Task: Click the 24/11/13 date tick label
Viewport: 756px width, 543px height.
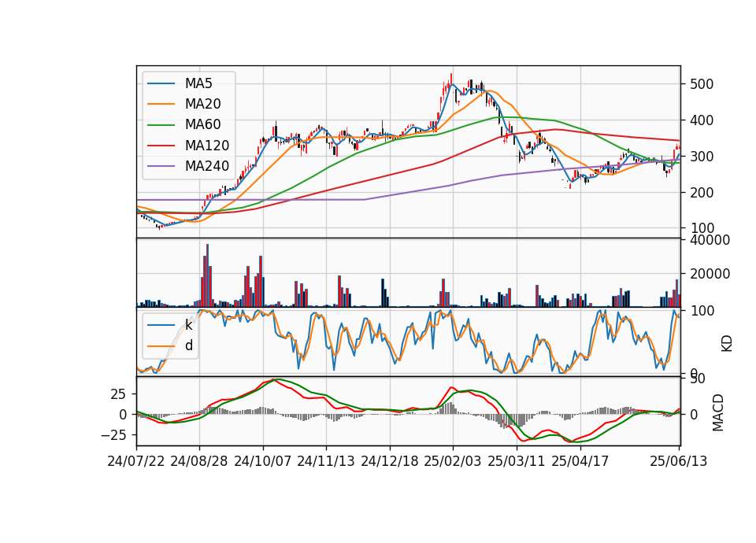Action: click(326, 461)
